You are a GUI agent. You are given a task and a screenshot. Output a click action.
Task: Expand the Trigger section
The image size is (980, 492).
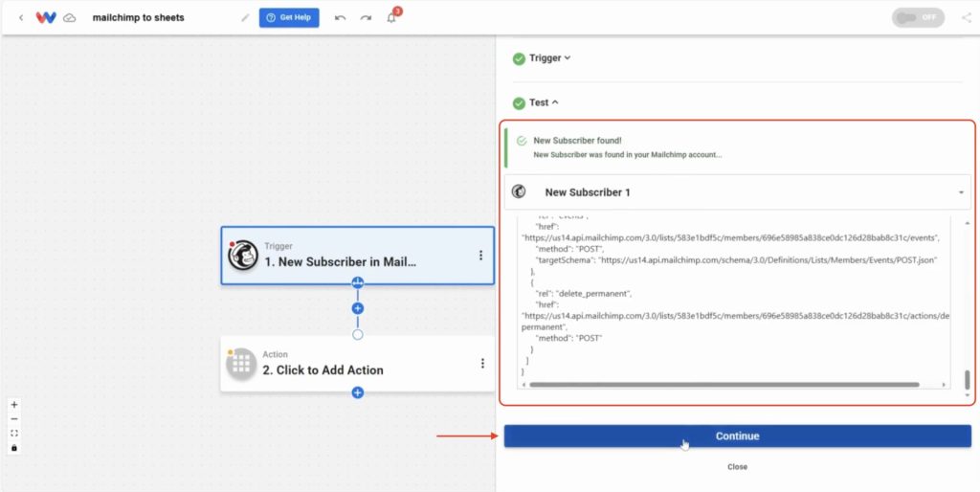[550, 58]
